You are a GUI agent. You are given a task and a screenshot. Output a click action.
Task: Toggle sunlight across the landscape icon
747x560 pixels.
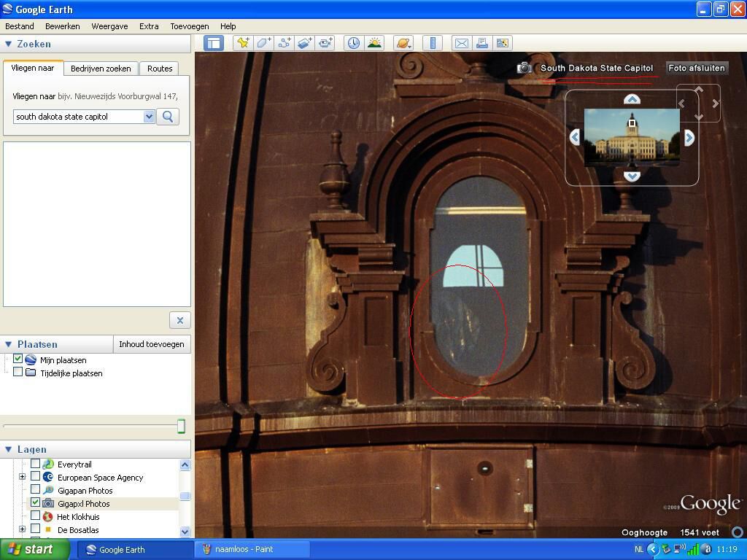(374, 43)
